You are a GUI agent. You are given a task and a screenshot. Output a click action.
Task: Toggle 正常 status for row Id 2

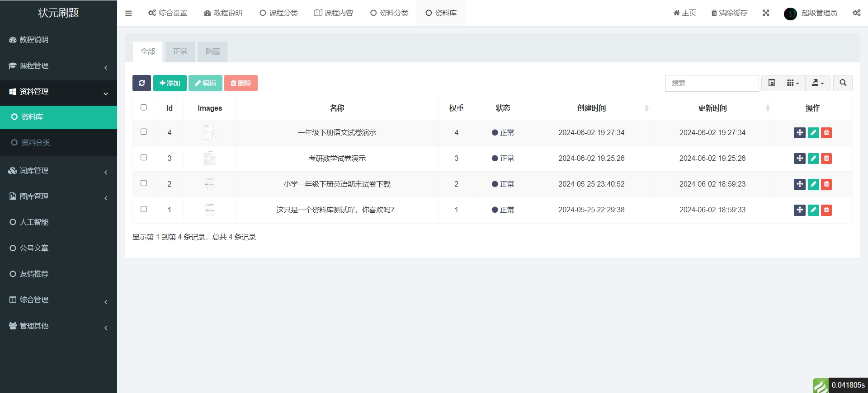pos(503,184)
